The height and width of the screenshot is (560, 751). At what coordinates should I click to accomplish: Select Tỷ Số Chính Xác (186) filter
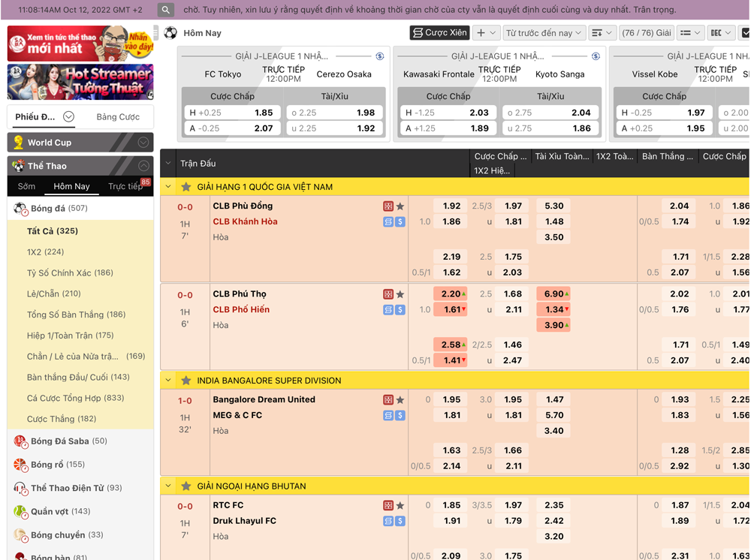pyautogui.click(x=70, y=273)
